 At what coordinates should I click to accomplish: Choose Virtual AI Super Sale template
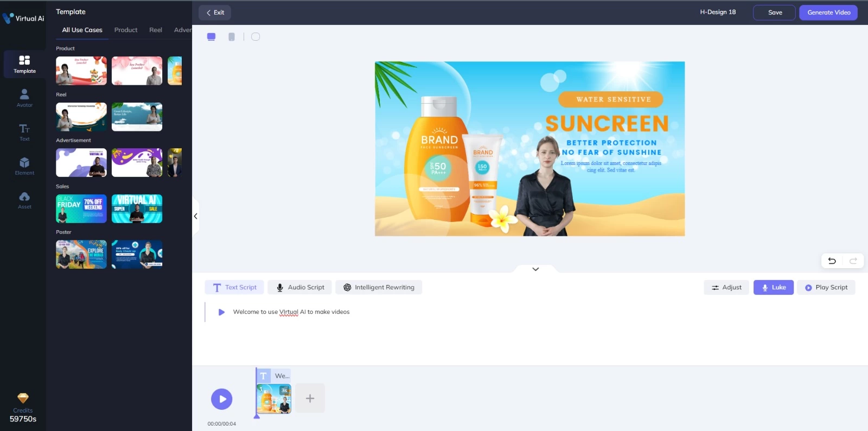[x=137, y=208]
